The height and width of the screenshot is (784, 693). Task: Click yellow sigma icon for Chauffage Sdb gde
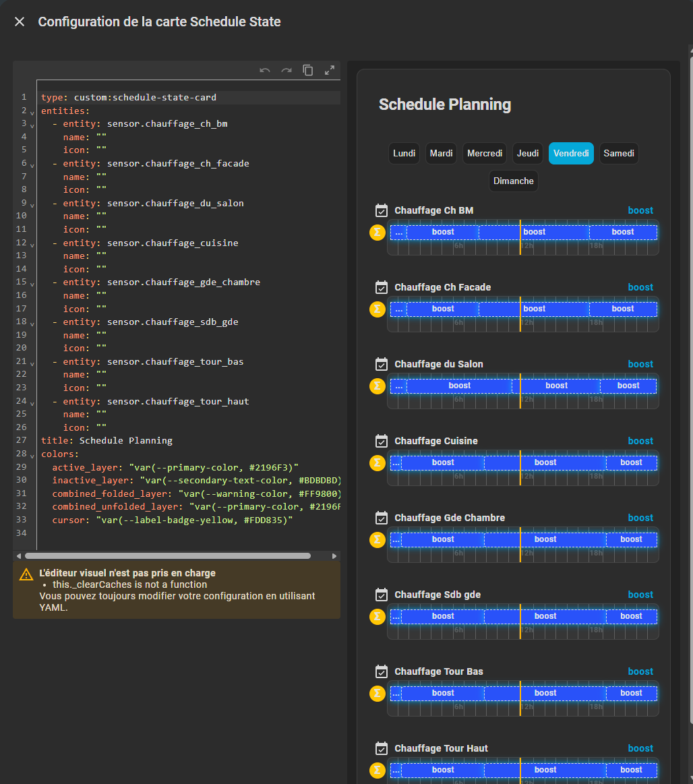point(378,617)
